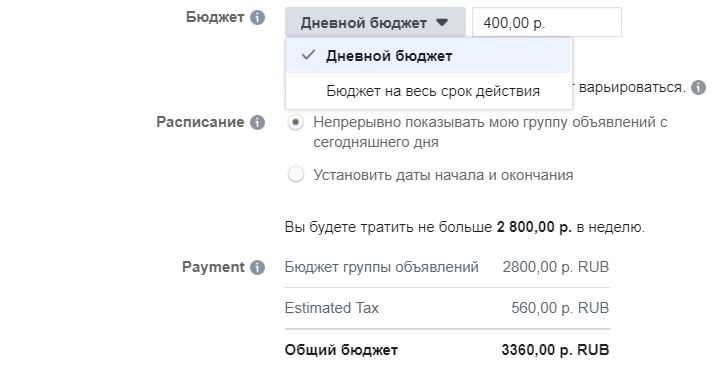Click the info icon next to Бюджет

tap(258, 18)
